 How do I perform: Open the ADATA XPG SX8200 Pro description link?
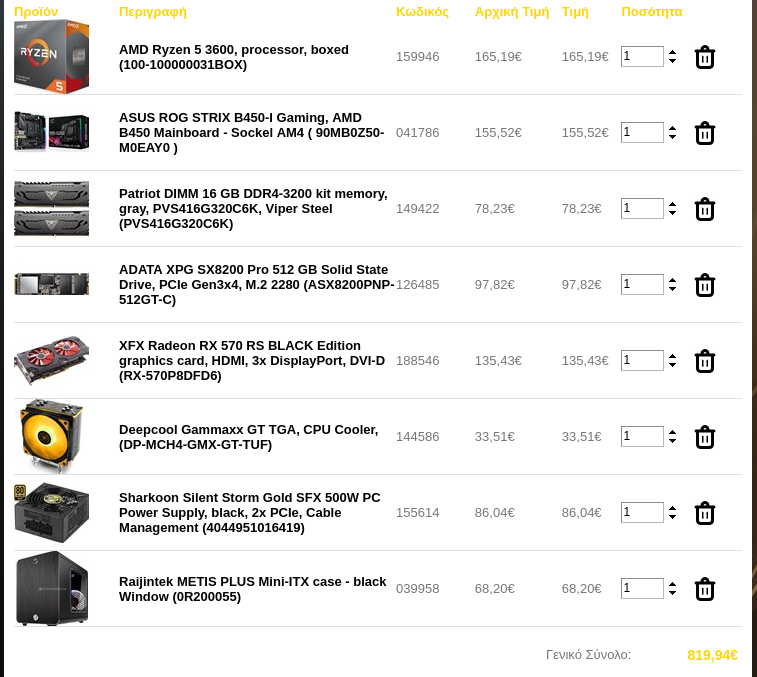pyautogui.click(x=256, y=285)
